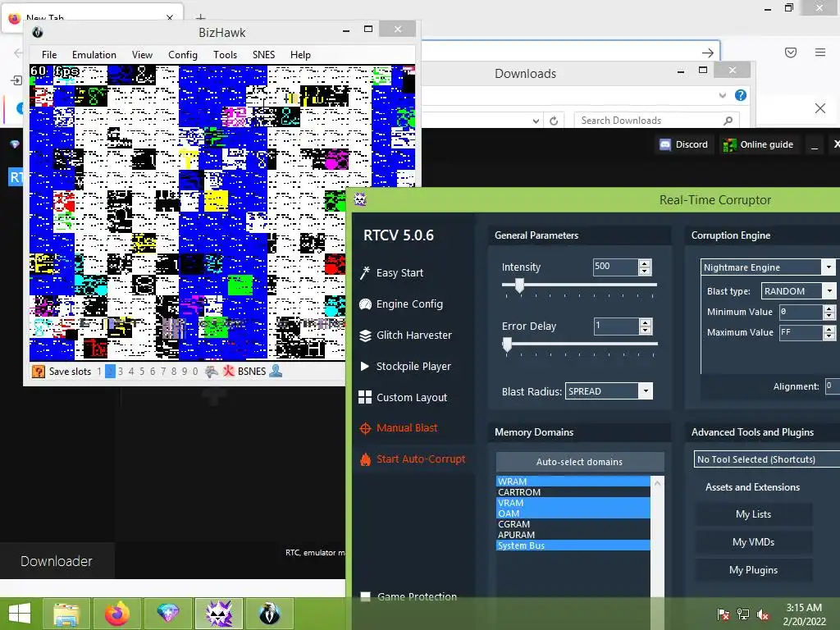Open the RTC launcher gem taskbar icon
Image resolution: width=840 pixels, height=630 pixels.
[x=167, y=614]
